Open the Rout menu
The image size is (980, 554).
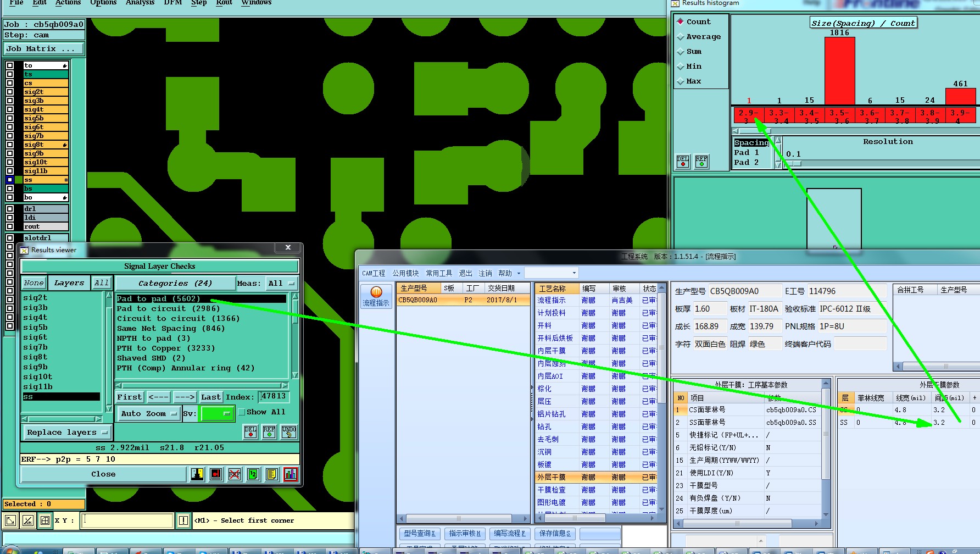pos(224,3)
